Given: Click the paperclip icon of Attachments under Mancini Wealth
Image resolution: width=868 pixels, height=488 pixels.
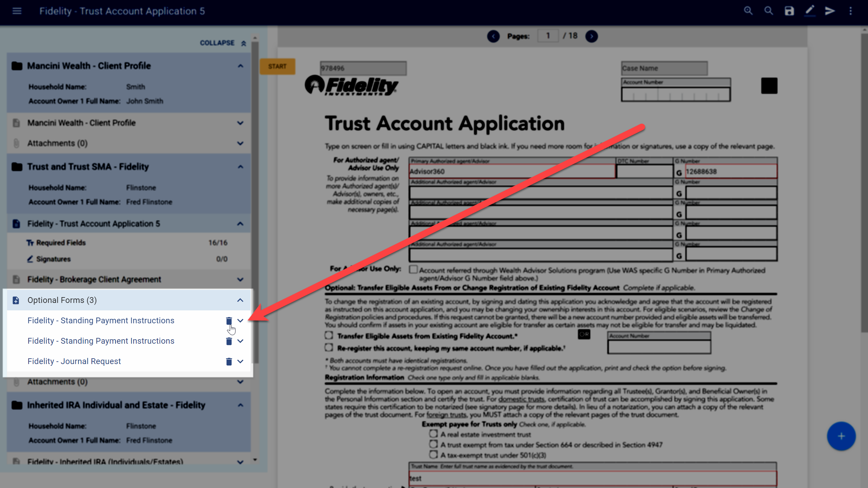Looking at the screenshot, I should point(16,143).
